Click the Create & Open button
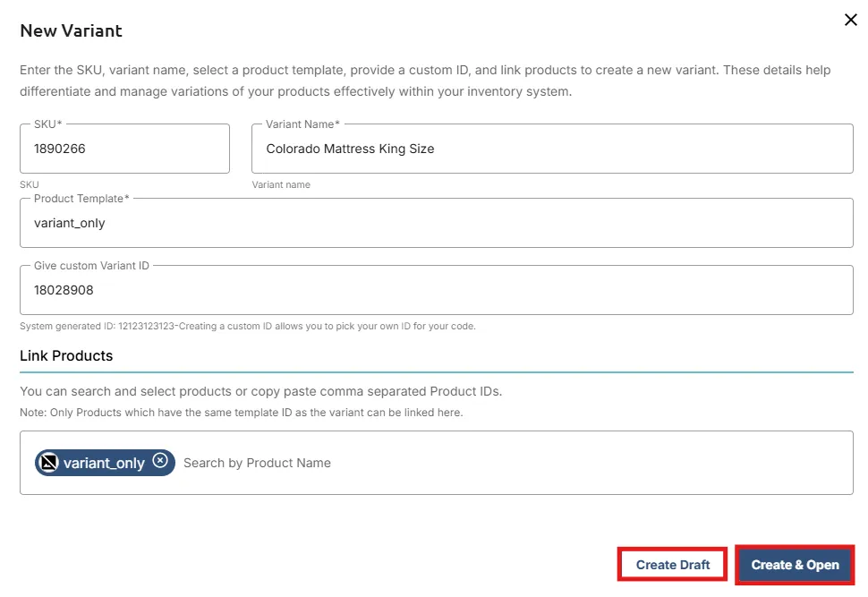Viewport: 868px width, 597px height. point(795,565)
